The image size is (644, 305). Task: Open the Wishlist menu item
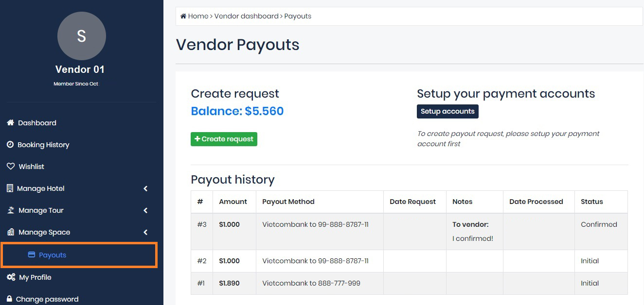click(x=31, y=167)
